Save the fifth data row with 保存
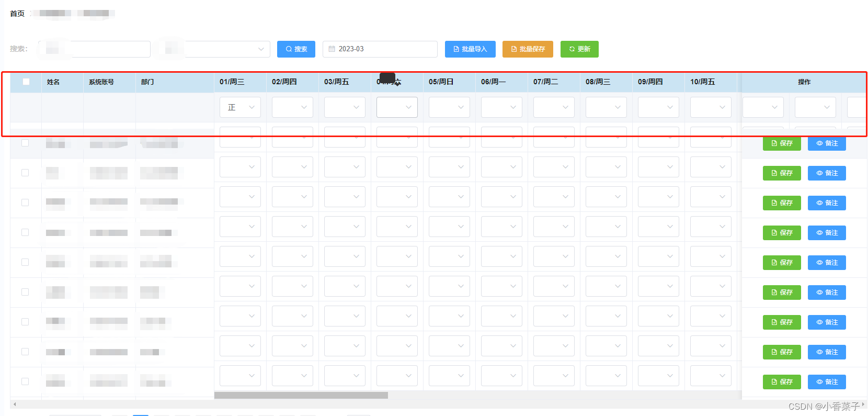 [782, 263]
